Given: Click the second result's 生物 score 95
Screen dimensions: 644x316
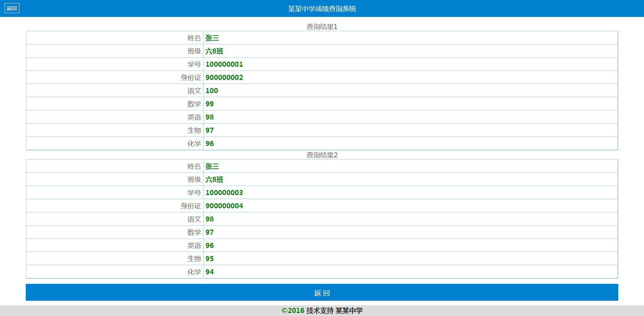Looking at the screenshot, I should pyautogui.click(x=210, y=259).
